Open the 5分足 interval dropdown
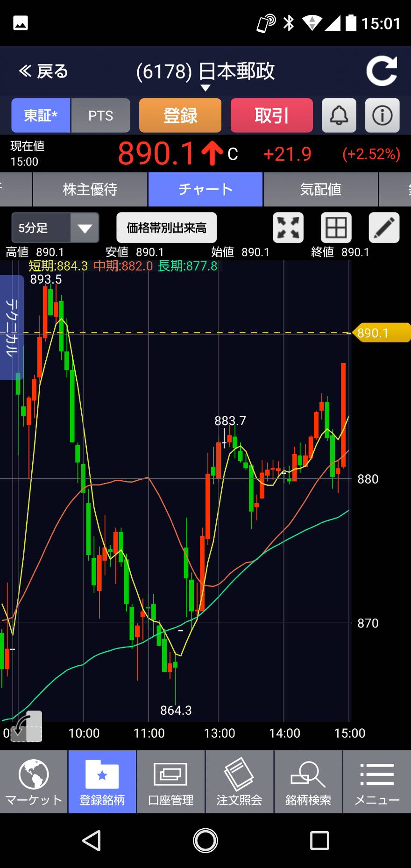411x868 pixels. point(55,228)
